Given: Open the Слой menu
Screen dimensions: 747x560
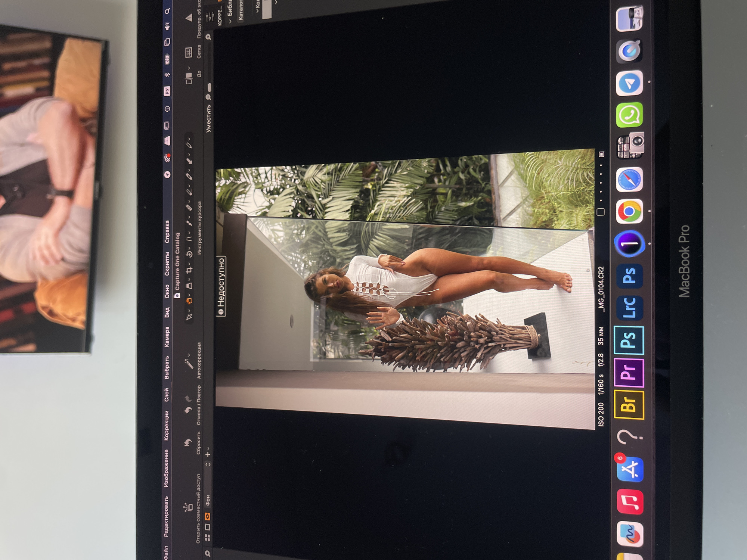Looking at the screenshot, I should point(167,395).
